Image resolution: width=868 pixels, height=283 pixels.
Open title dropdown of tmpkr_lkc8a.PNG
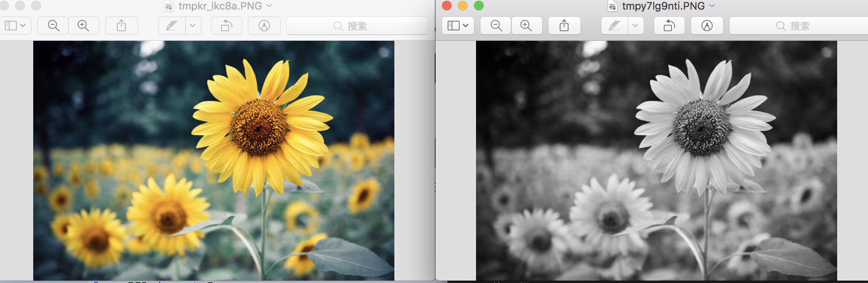point(269,6)
